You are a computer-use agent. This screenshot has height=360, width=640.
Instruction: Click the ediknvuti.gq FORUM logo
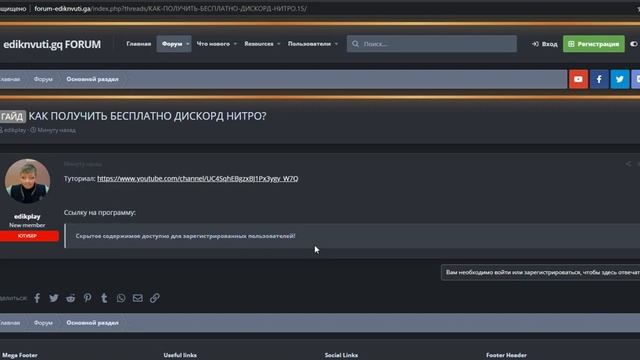(52, 44)
